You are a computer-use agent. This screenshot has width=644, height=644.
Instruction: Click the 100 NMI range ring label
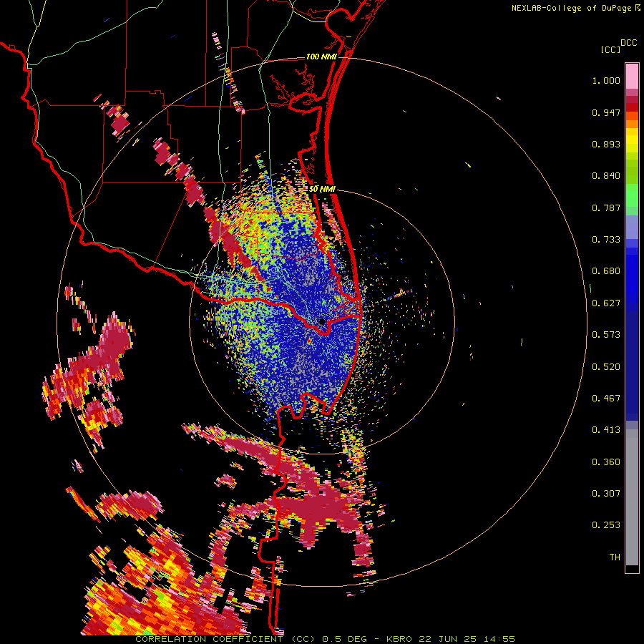click(321, 57)
